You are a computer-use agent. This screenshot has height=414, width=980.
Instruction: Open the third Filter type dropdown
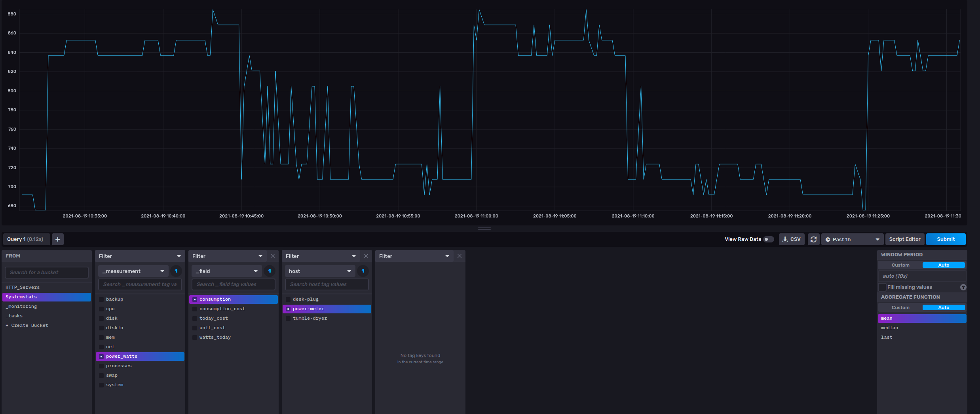click(x=321, y=256)
